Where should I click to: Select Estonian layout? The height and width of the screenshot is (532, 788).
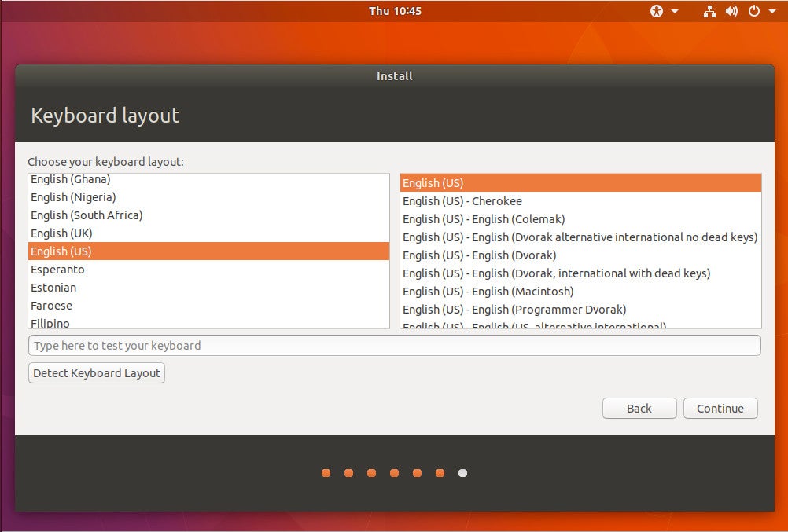click(x=208, y=288)
